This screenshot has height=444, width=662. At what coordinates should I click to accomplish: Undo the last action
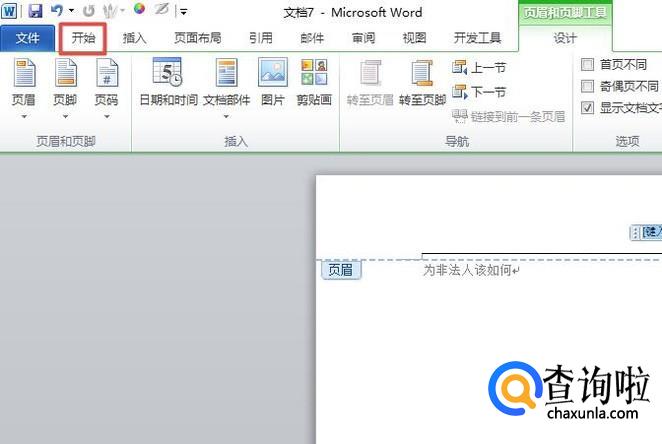(x=57, y=11)
